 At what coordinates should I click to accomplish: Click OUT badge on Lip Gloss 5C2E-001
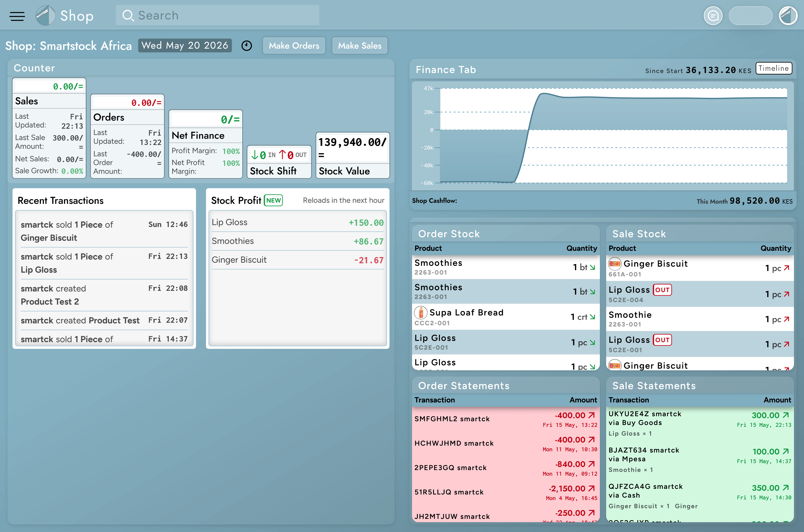(x=662, y=340)
